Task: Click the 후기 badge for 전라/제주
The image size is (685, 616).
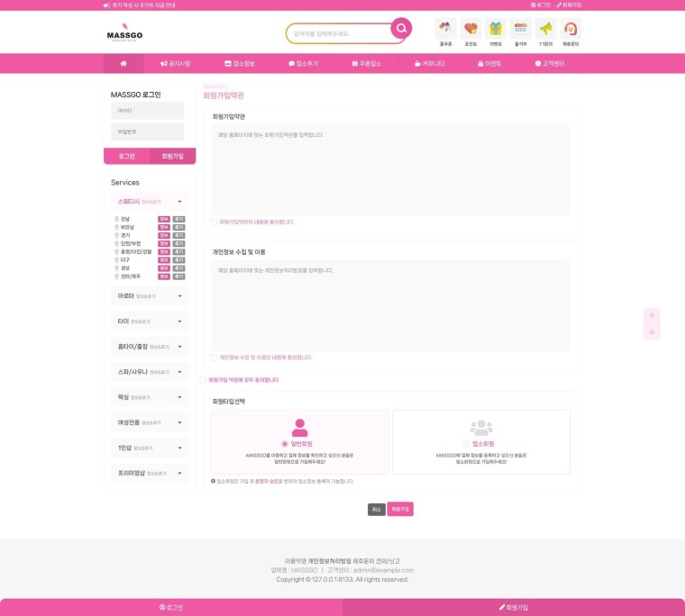Action: click(x=178, y=276)
